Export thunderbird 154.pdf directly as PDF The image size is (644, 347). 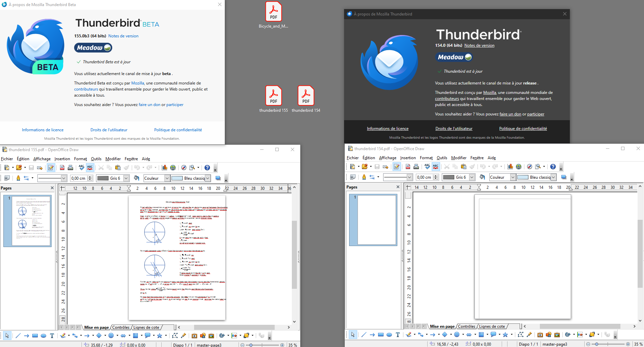pos(408,167)
